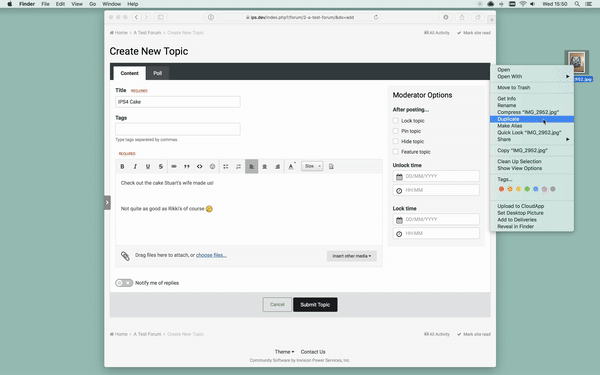Screen dimensions: 600x375
Task: Select Duplicate in the context menu
Action: (532, 119)
